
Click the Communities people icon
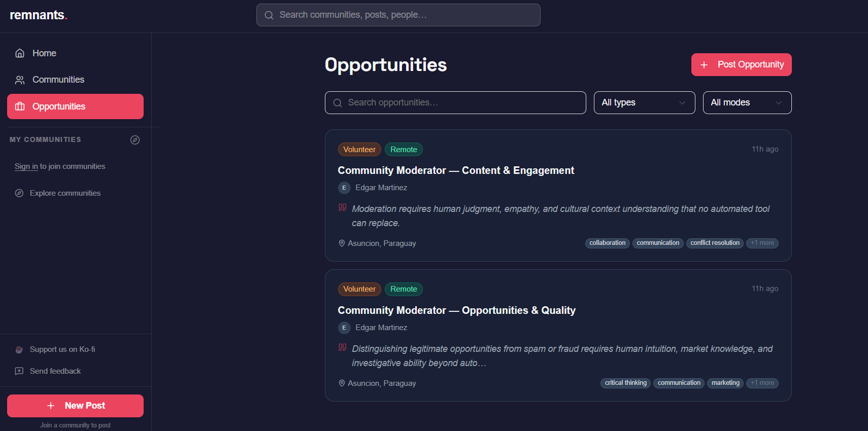(19, 80)
